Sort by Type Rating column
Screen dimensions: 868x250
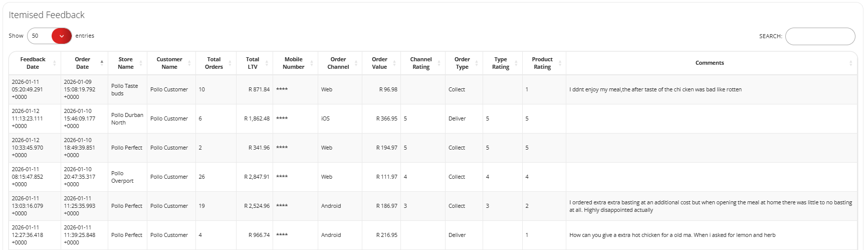[501, 63]
